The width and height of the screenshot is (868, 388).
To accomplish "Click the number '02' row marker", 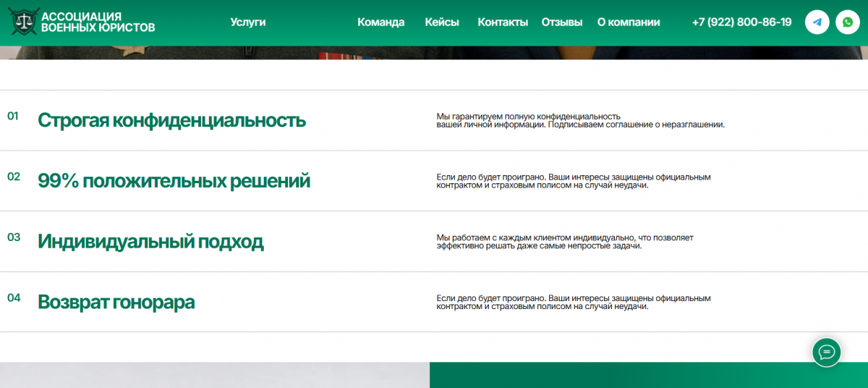I will 13,177.
